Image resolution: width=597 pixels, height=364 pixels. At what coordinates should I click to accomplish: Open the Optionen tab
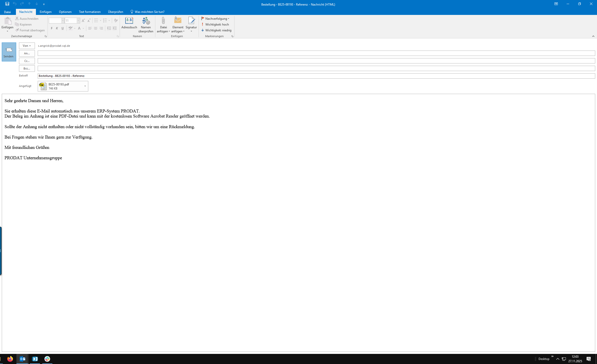point(65,12)
